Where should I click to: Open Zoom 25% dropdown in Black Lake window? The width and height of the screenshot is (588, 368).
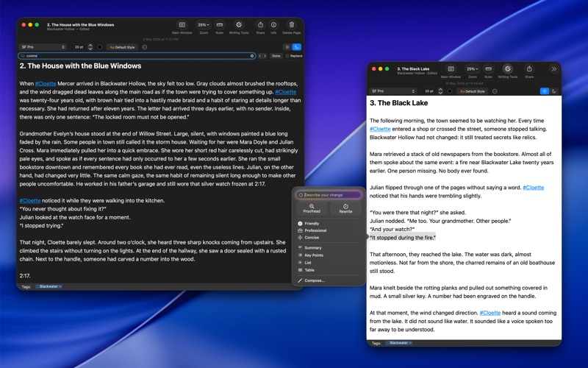pos(472,69)
